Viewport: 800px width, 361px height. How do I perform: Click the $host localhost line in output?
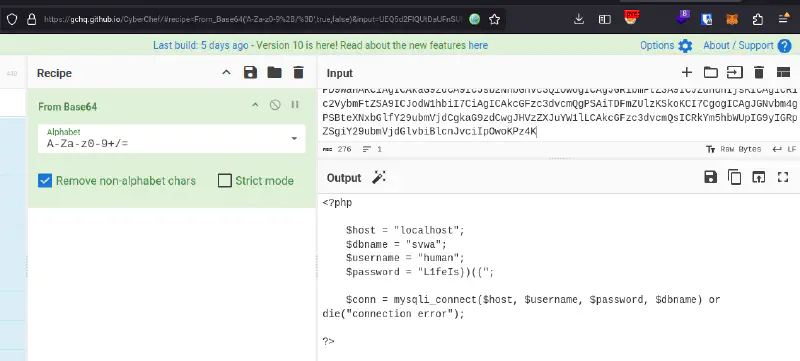pyautogui.click(x=405, y=230)
